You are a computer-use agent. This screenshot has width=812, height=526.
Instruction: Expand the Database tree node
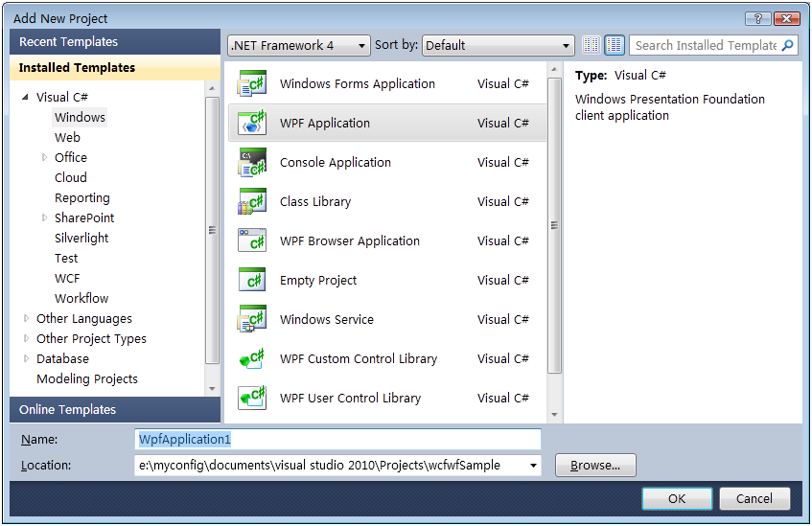coord(26,358)
